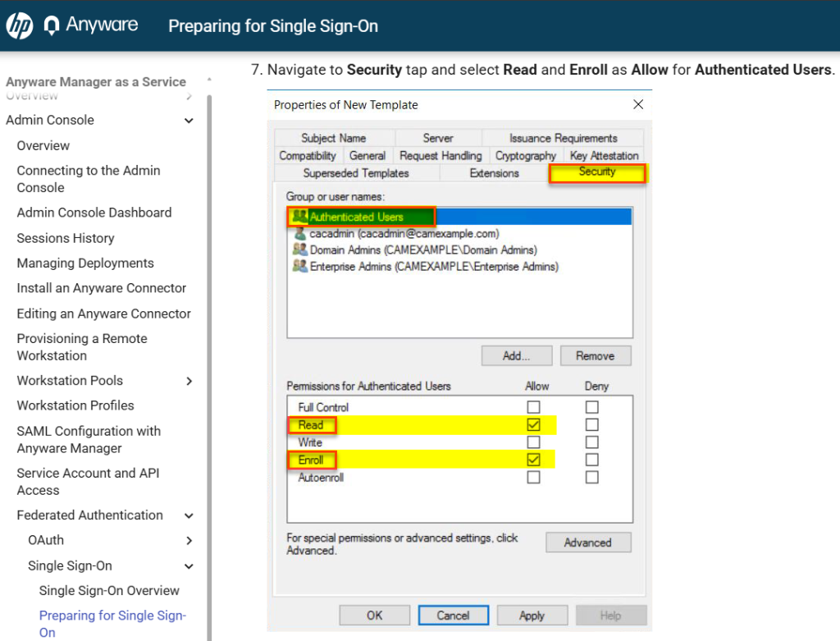Open Sessions History sidebar link
Viewport: 840px width, 641px height.
(x=66, y=238)
